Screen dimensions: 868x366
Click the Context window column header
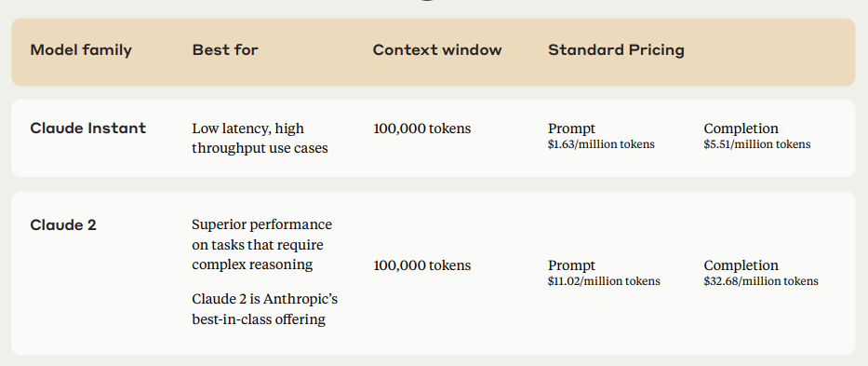(437, 50)
